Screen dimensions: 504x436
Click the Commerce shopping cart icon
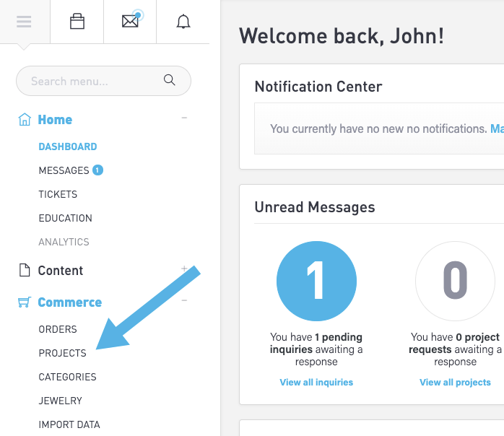[25, 302]
